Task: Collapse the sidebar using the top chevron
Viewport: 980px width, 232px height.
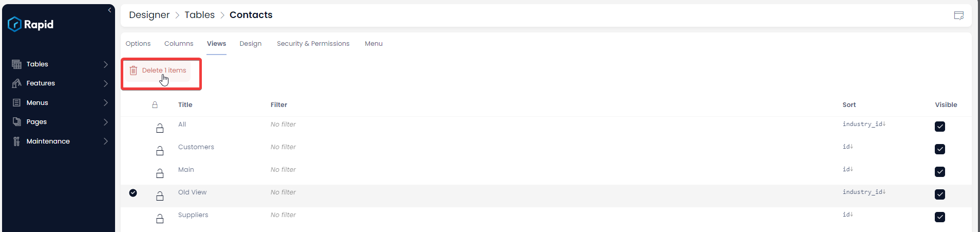Action: click(x=109, y=10)
